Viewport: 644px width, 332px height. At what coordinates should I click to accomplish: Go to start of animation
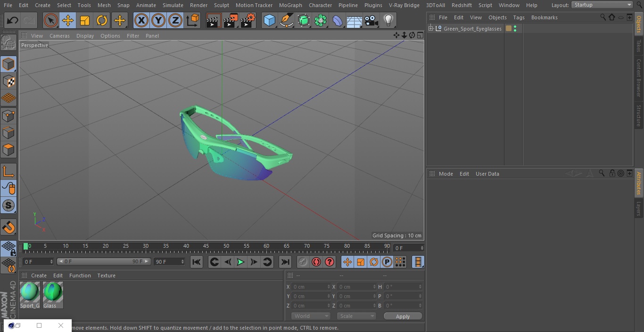coord(197,262)
